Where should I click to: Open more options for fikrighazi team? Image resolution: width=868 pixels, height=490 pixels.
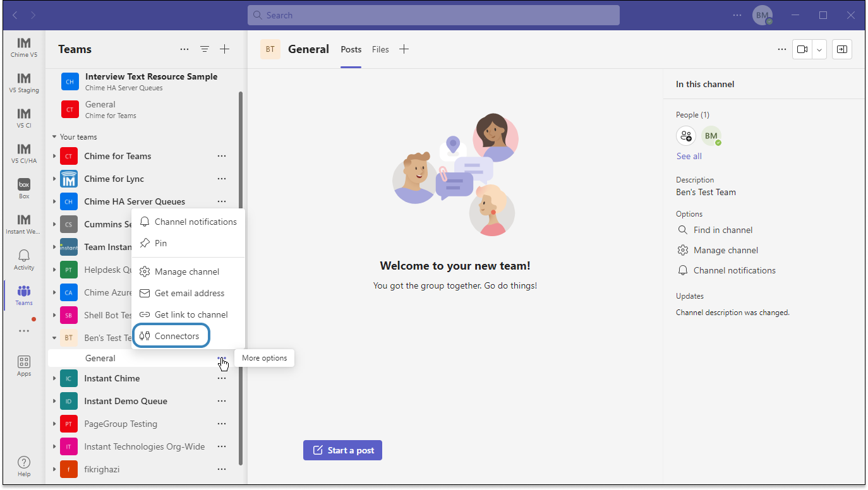pos(222,470)
